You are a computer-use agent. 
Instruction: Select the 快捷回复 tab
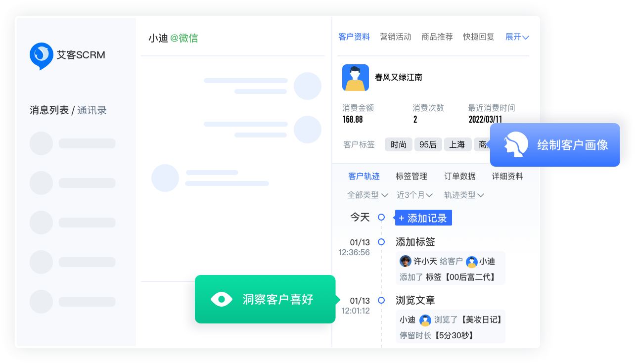click(478, 37)
